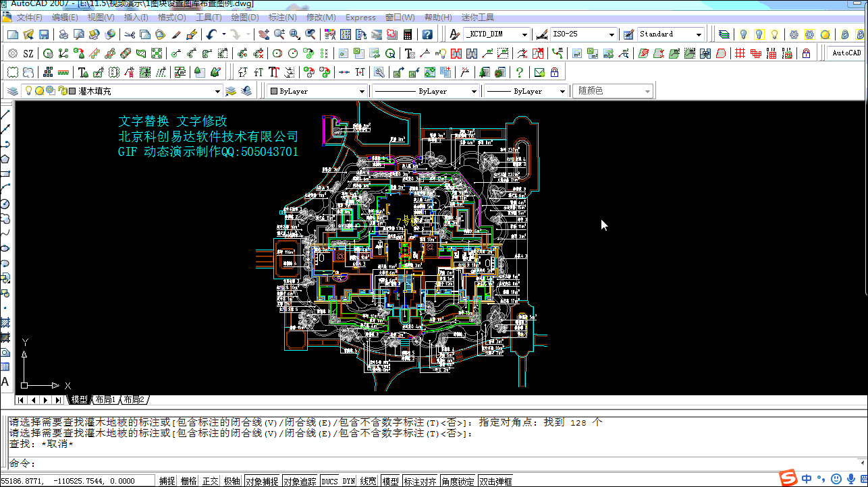Image resolution: width=868 pixels, height=487 pixels.
Task: Open the Standard table style dropdown
Action: click(699, 34)
